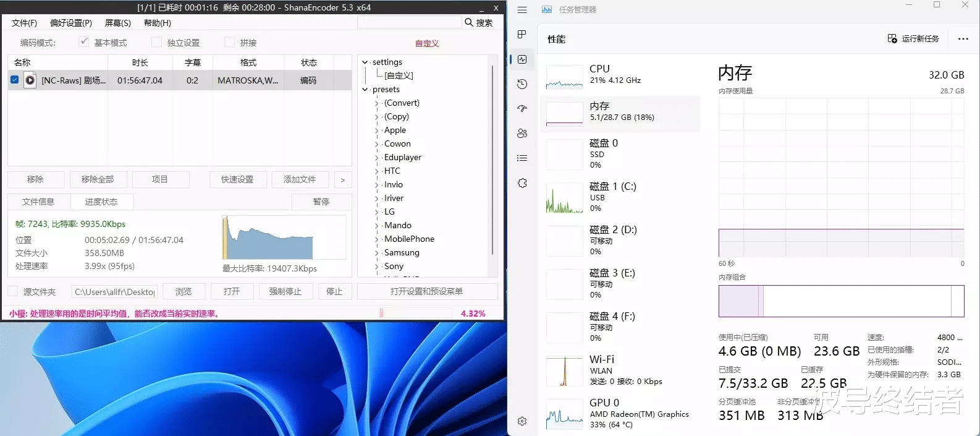Click the red 自定义 preset label
The image size is (980, 436).
pos(427,43)
